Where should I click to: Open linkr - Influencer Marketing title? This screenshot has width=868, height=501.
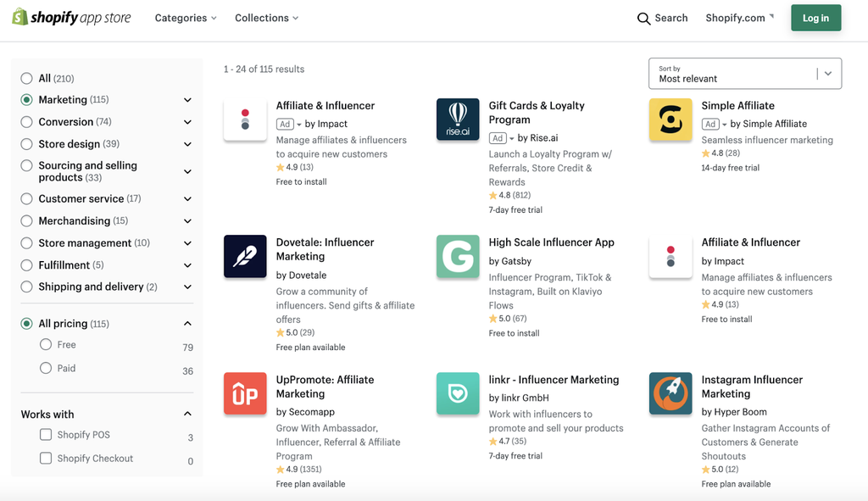coord(554,380)
